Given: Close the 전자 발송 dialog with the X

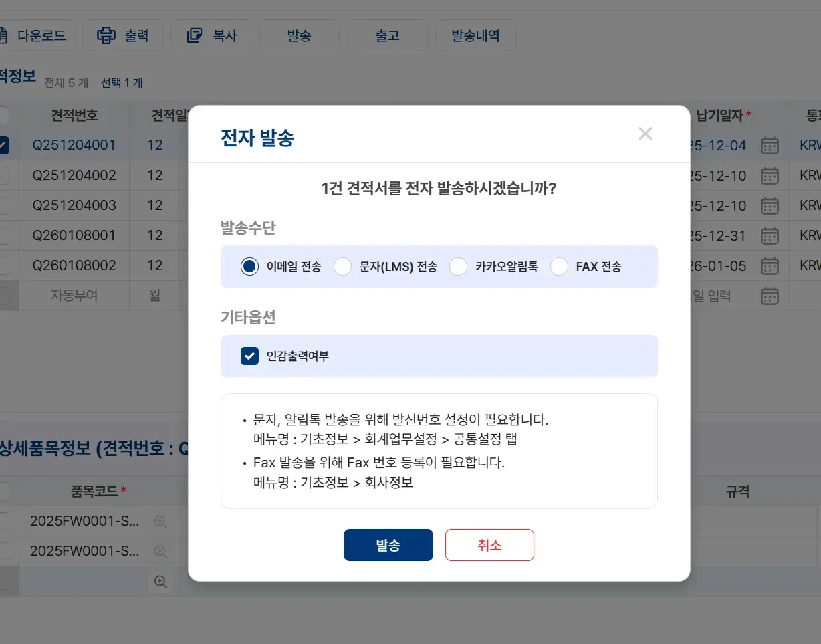Looking at the screenshot, I should (644, 133).
